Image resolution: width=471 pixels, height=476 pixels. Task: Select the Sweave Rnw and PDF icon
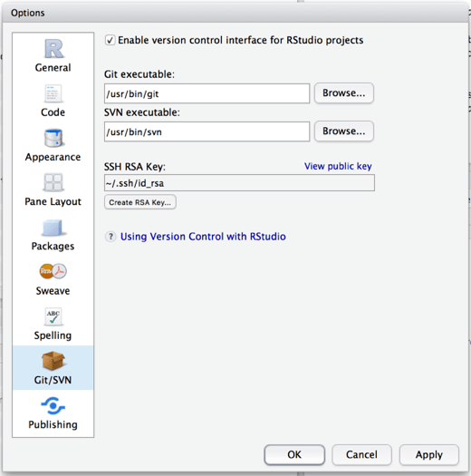pyautogui.click(x=53, y=271)
